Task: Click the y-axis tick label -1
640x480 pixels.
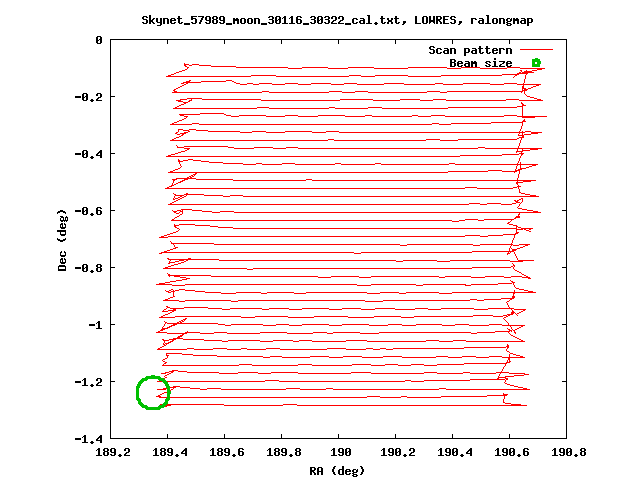Action: [96, 325]
